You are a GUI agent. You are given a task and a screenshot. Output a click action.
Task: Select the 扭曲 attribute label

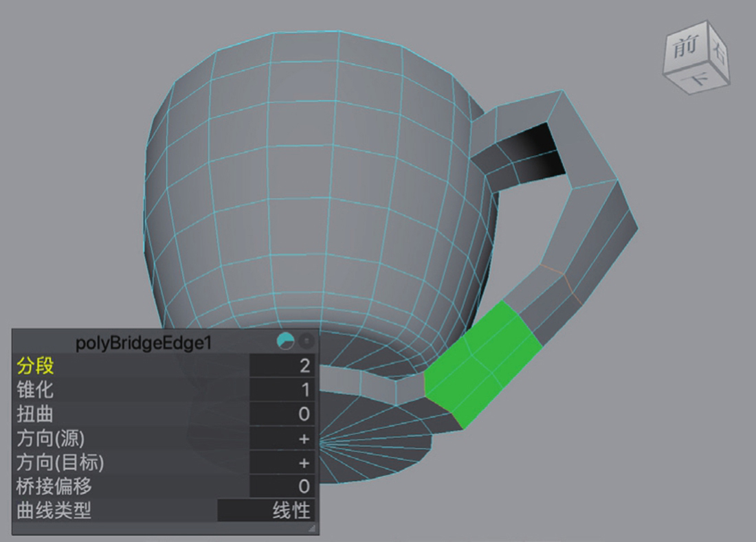[x=35, y=414]
